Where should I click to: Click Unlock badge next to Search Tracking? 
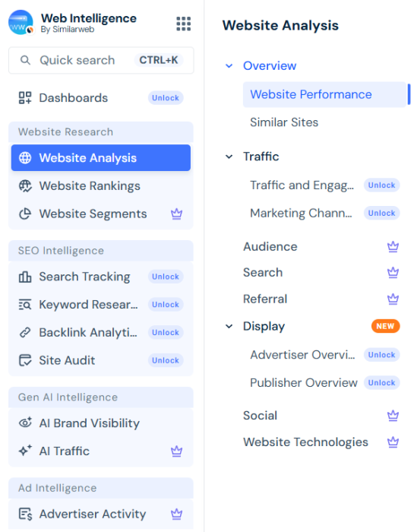pyautogui.click(x=166, y=277)
